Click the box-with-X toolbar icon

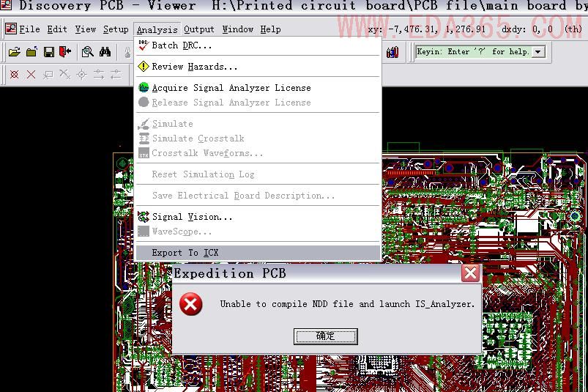point(48,75)
